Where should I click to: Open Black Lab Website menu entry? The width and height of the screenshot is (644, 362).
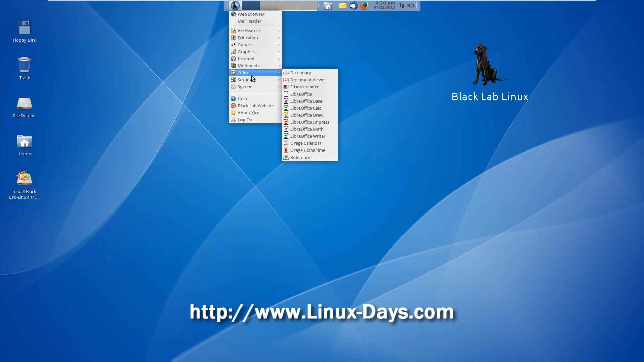click(256, 106)
